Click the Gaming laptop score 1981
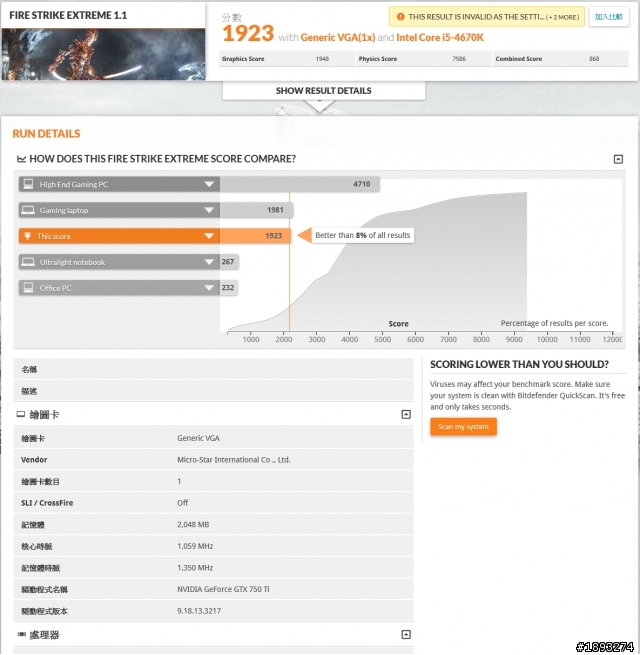640x655 pixels. 275,210
